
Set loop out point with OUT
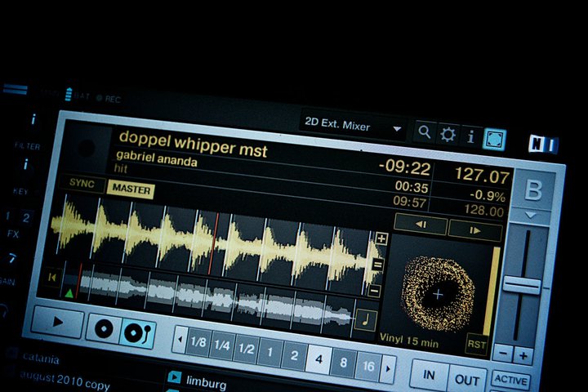(467, 380)
